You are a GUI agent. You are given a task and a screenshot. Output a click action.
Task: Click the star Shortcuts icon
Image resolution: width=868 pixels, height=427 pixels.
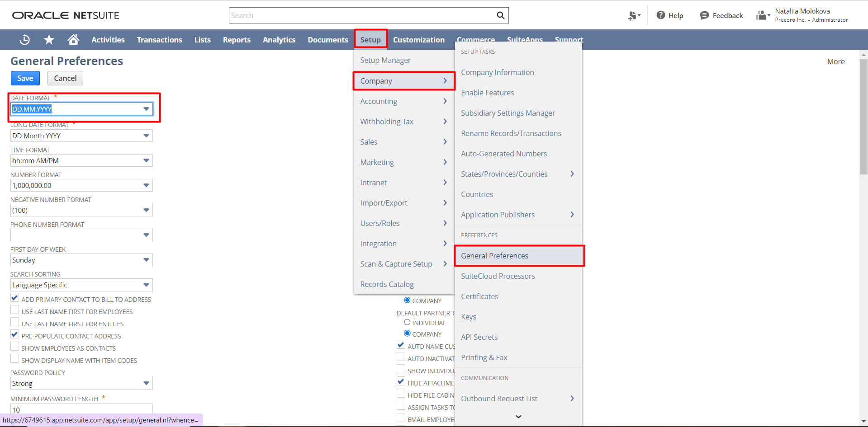(x=48, y=39)
